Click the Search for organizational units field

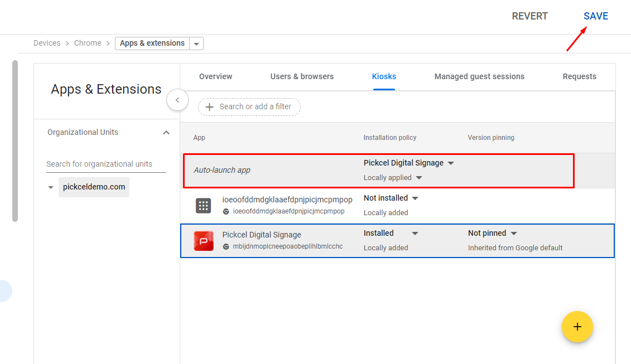click(x=106, y=164)
